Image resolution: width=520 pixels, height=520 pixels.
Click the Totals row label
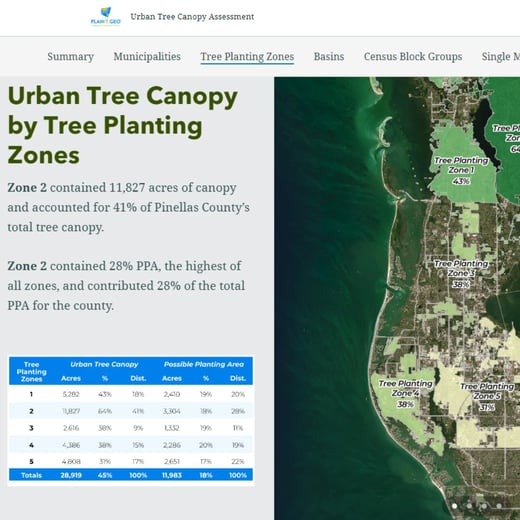click(31, 475)
